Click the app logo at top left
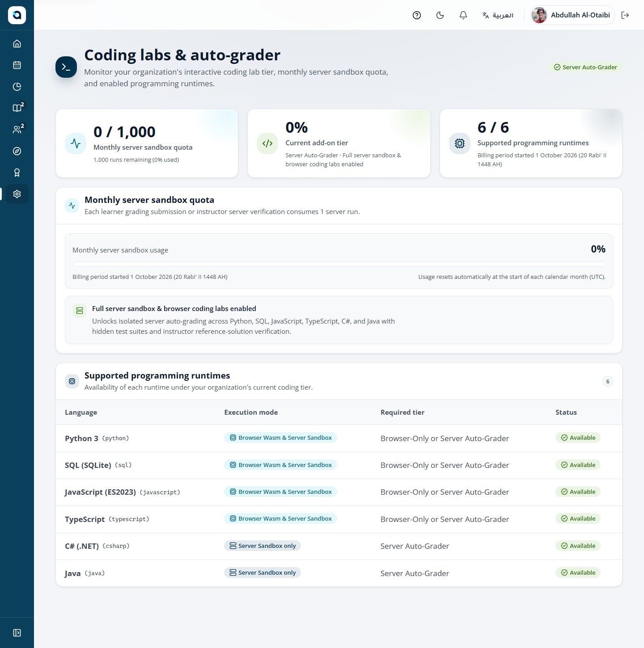Viewport: 644px width, 648px height. pos(17,15)
